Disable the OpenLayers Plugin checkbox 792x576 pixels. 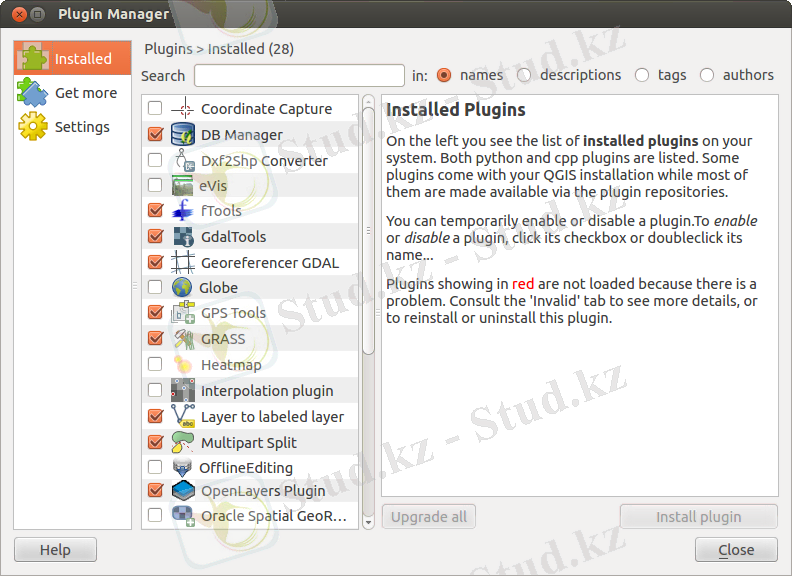click(156, 490)
